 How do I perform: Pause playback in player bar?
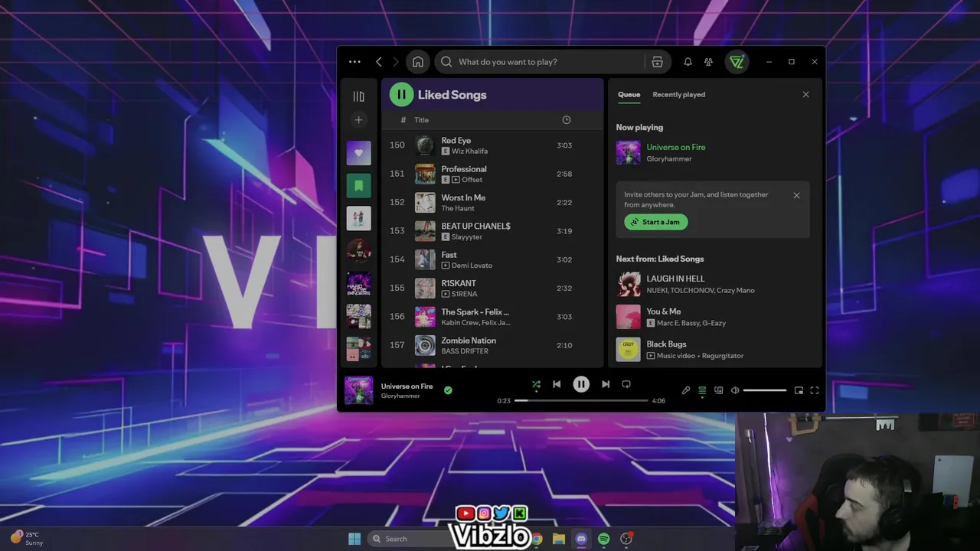coord(581,384)
